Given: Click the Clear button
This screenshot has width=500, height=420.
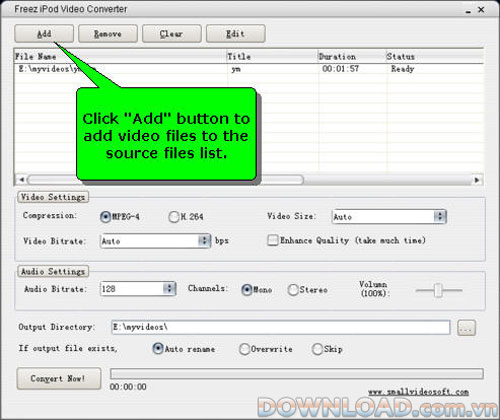Looking at the screenshot, I should click(x=172, y=33).
